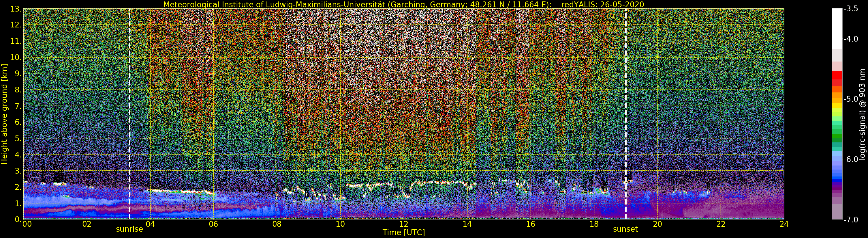868x238 pixels.
Task: Click the '12' time axis tick label
Action: point(404,224)
